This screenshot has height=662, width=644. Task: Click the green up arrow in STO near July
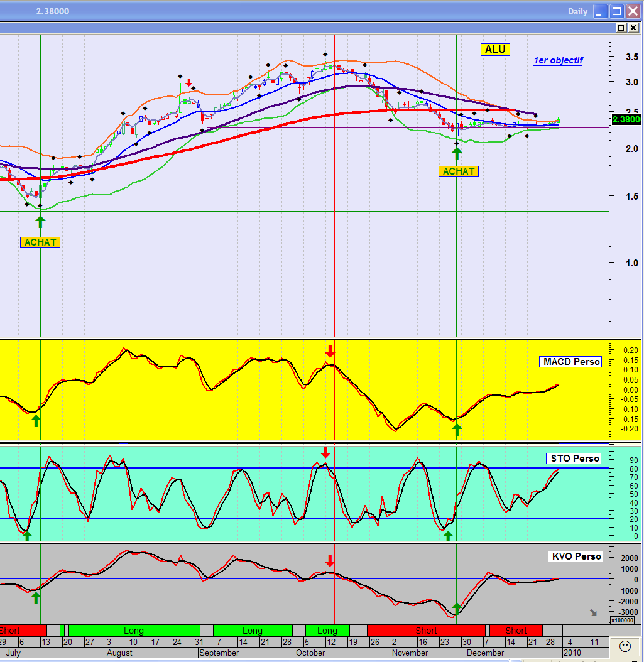(27, 536)
